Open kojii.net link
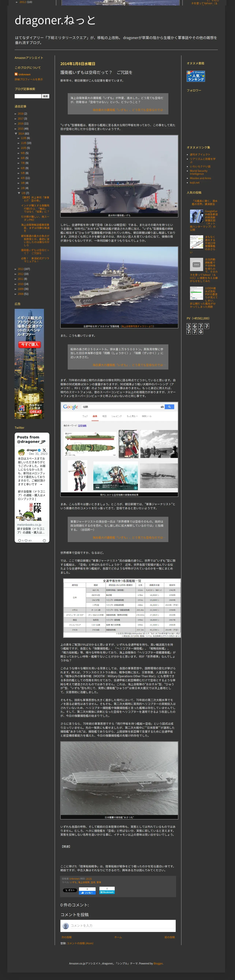235x980 pixels. pyautogui.click(x=195, y=183)
